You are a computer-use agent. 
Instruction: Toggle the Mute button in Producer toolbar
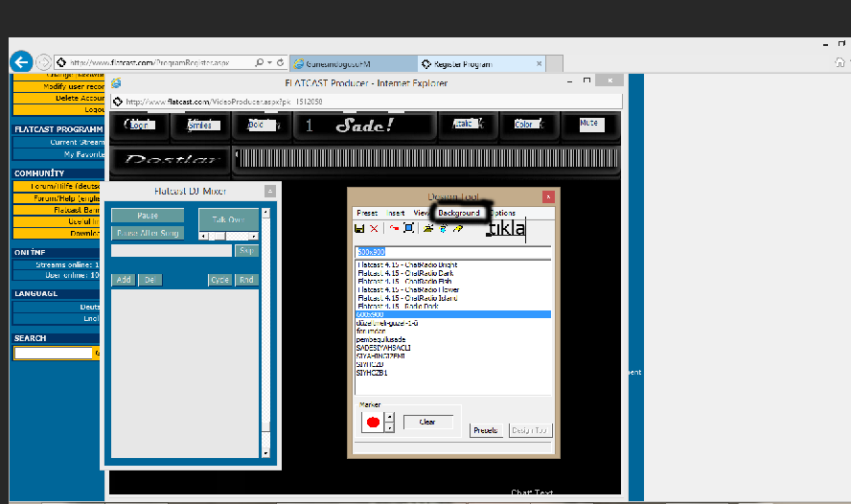pyautogui.click(x=588, y=124)
